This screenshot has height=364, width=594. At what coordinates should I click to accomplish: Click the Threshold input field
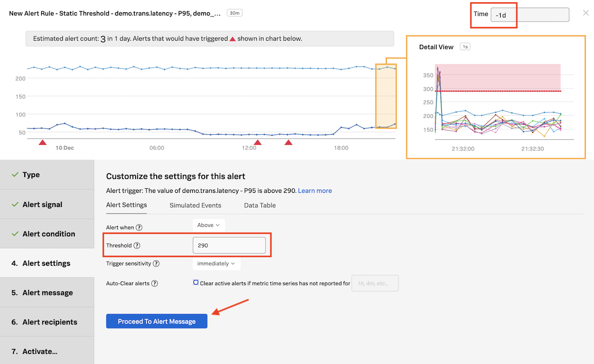click(229, 245)
